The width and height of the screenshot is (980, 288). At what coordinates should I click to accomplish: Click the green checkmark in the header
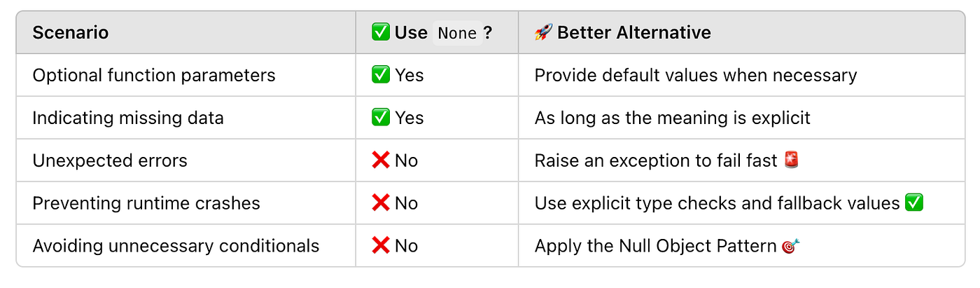click(381, 32)
